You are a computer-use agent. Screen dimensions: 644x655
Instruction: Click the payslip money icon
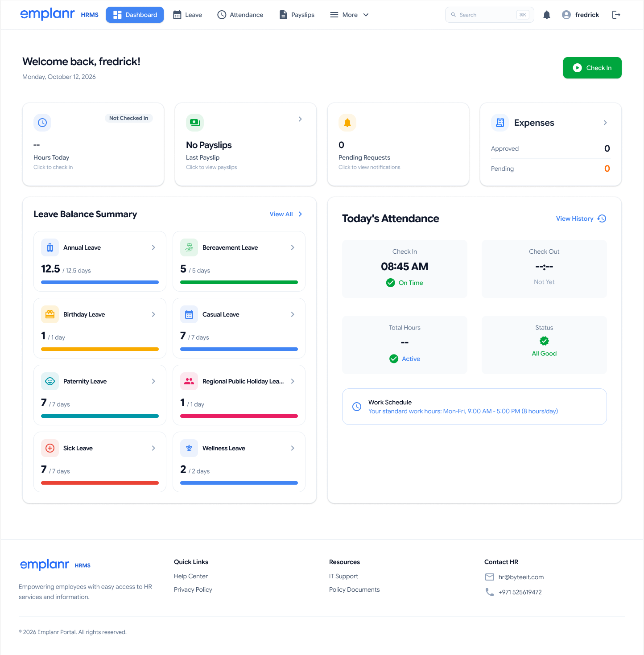tap(195, 123)
